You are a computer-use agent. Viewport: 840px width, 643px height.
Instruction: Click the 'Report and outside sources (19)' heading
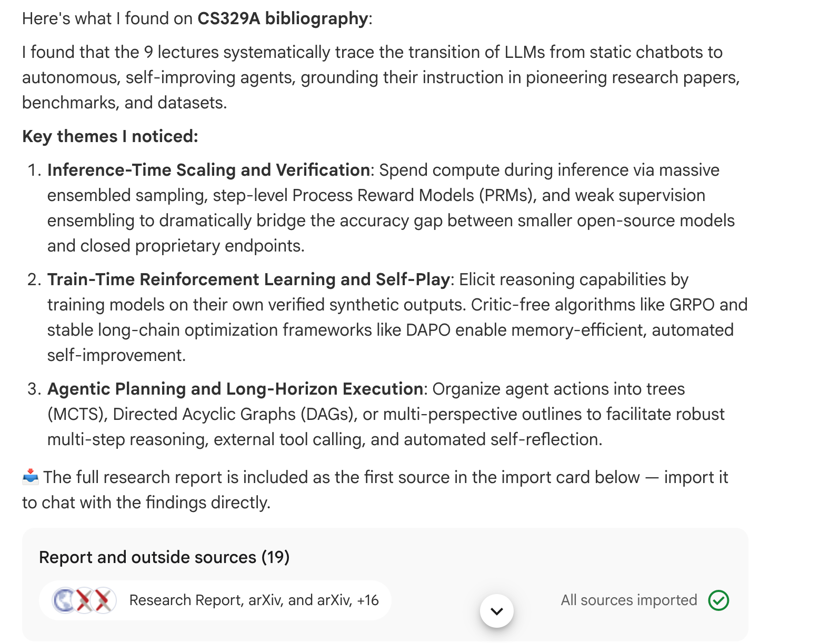164,557
